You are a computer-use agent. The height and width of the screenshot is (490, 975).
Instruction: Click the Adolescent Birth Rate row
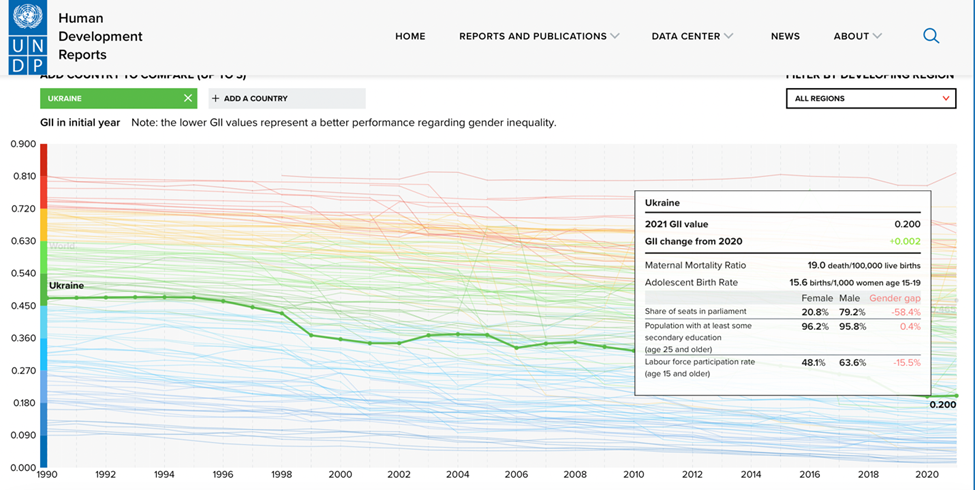click(782, 282)
